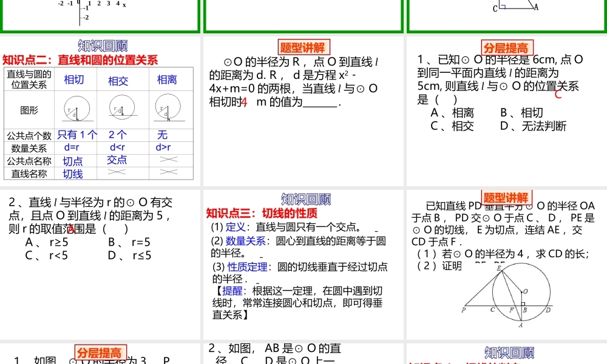The width and height of the screenshot is (607, 364).
Task: Select the slide with the tangent PE geometry diagram
Action: [x=507, y=265]
